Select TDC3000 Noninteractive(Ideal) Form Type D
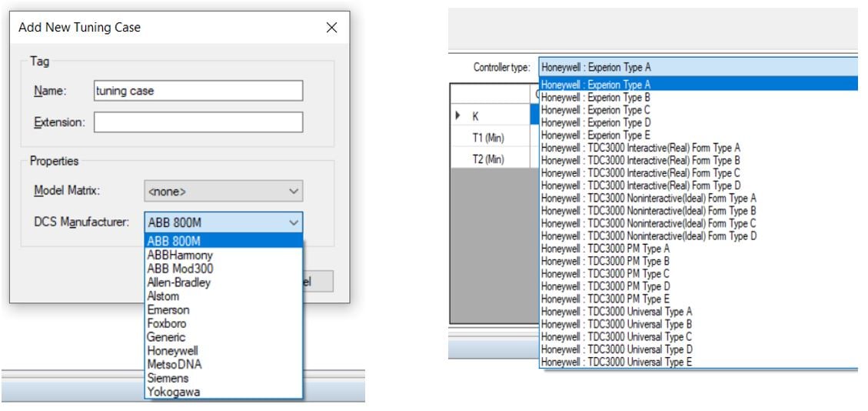 click(x=649, y=236)
